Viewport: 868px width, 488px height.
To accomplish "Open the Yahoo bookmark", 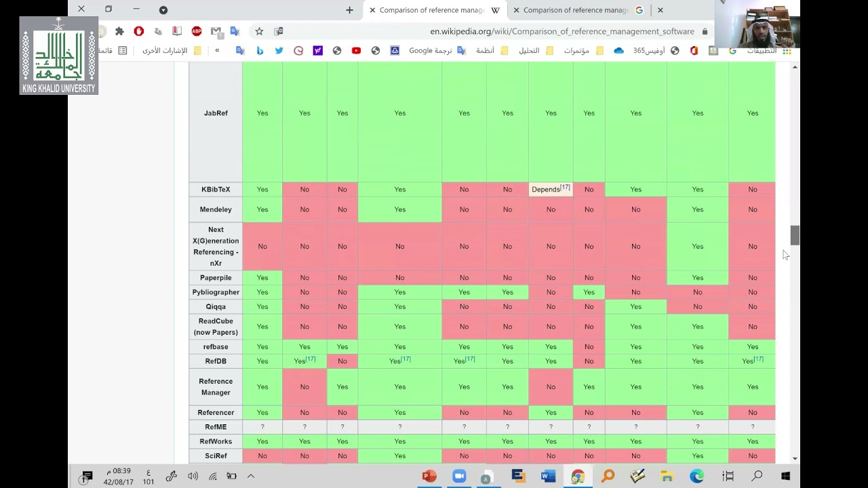I will [317, 51].
